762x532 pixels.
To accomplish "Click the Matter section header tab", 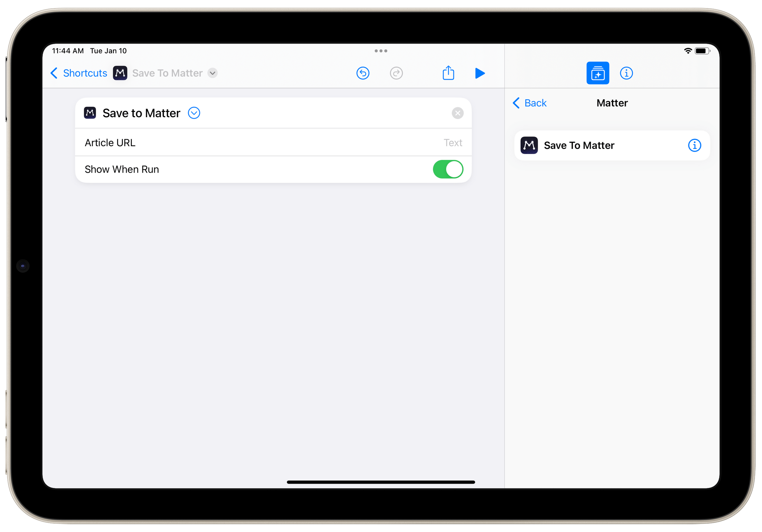I will (612, 103).
